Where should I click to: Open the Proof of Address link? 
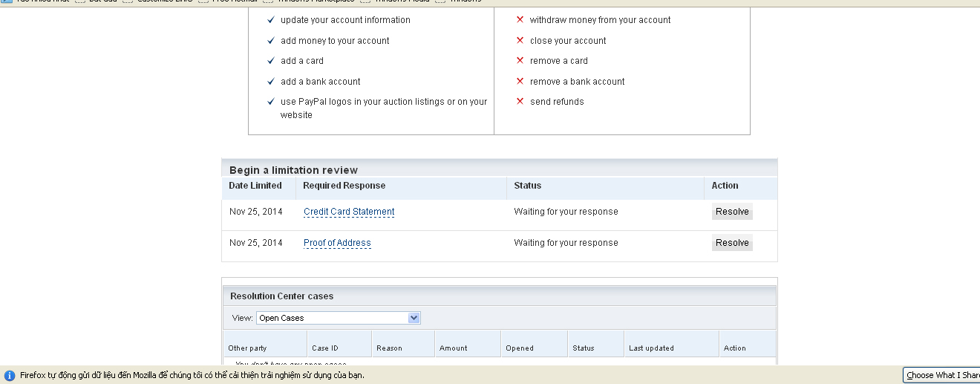337,243
